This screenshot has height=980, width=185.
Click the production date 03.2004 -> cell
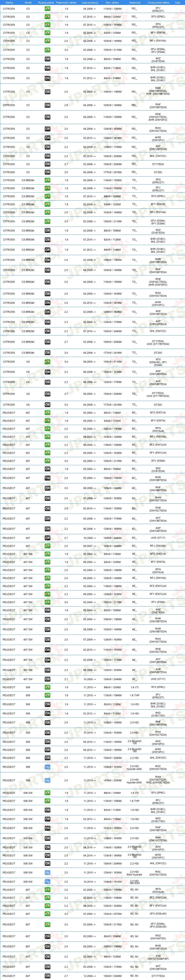(89, 924)
